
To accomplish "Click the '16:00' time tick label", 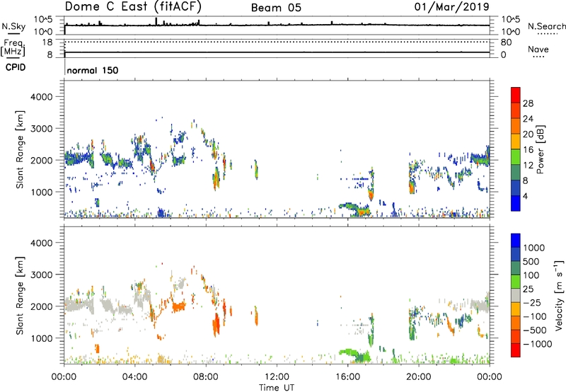I will tap(347, 377).
